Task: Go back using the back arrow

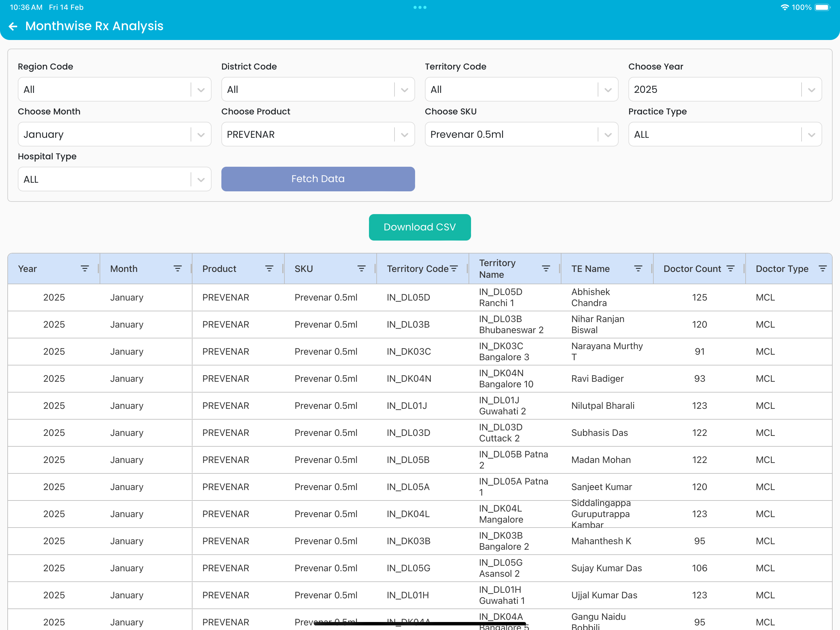Action: 13,26
